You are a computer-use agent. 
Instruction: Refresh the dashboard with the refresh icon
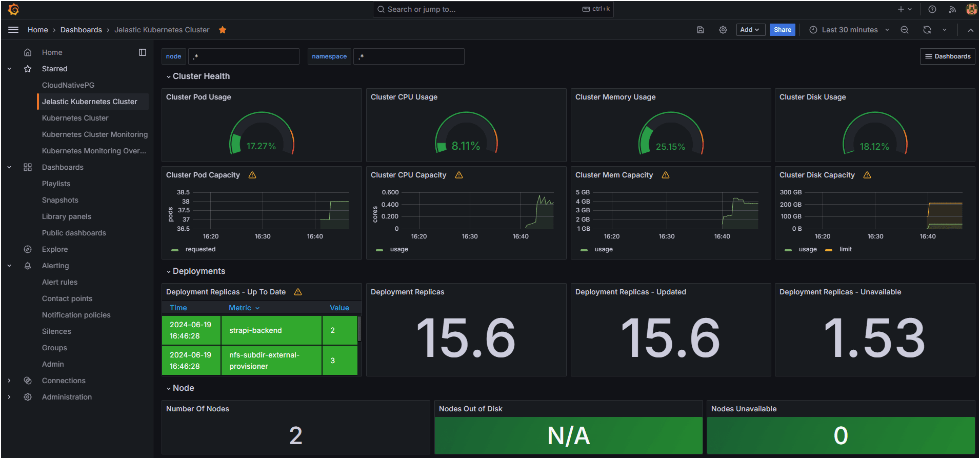coord(927,30)
